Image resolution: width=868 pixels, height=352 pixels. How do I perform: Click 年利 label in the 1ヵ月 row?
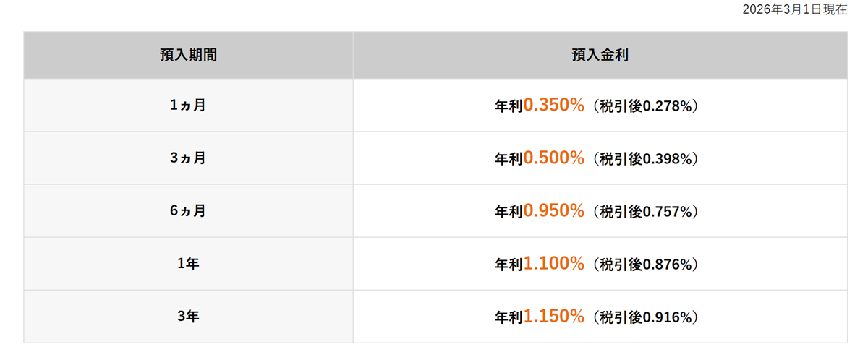[x=509, y=106]
